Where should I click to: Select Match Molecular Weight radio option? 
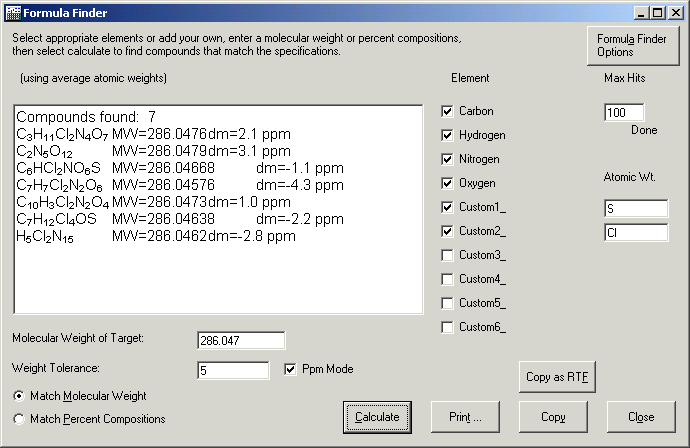(x=19, y=396)
